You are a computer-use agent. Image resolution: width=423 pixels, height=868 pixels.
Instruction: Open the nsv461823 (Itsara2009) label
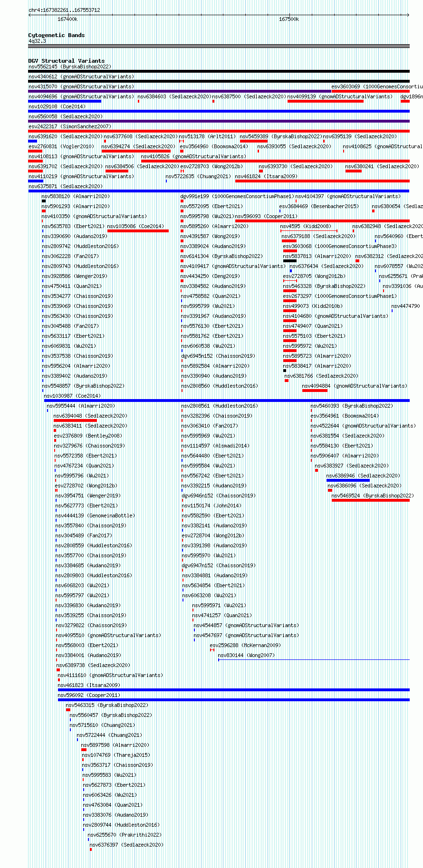coord(89,685)
